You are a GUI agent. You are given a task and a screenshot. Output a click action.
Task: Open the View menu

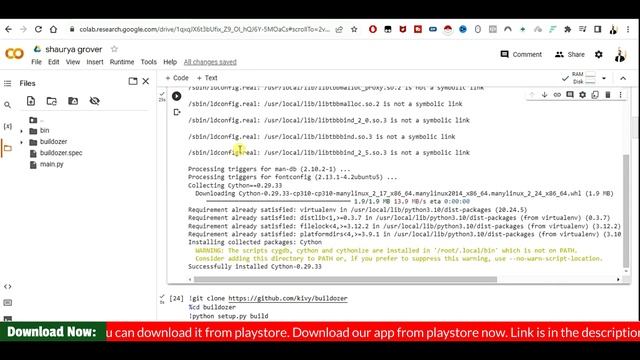point(73,62)
